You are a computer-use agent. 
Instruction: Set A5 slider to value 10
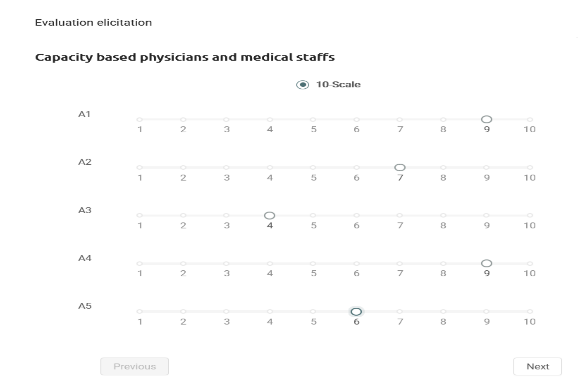[530, 311]
